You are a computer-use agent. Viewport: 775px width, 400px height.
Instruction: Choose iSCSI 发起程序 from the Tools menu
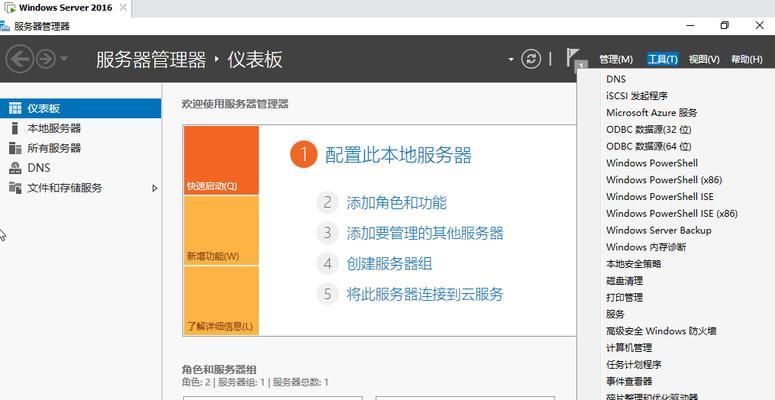pyautogui.click(x=637, y=95)
